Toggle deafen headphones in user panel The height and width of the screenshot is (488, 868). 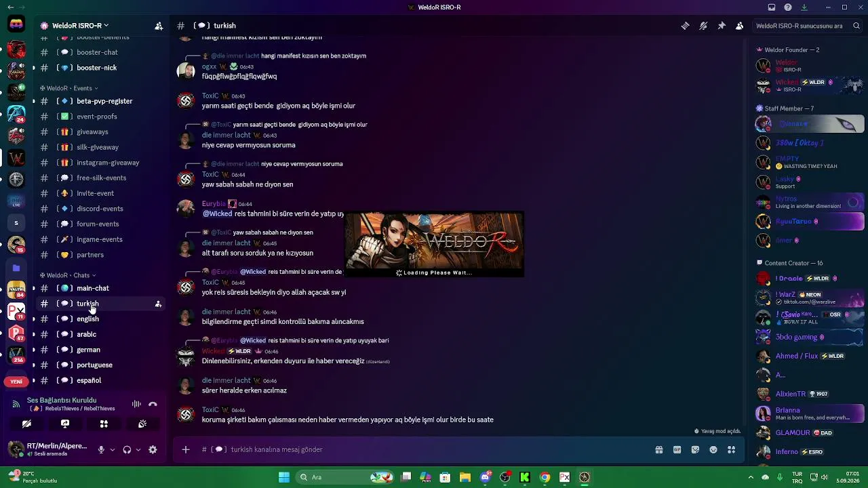[127, 449]
